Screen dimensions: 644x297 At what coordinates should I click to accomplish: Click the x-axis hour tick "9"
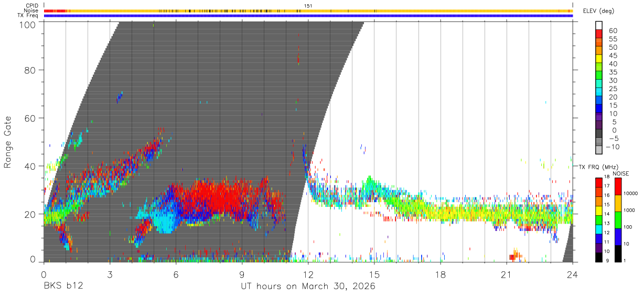[242, 274]
